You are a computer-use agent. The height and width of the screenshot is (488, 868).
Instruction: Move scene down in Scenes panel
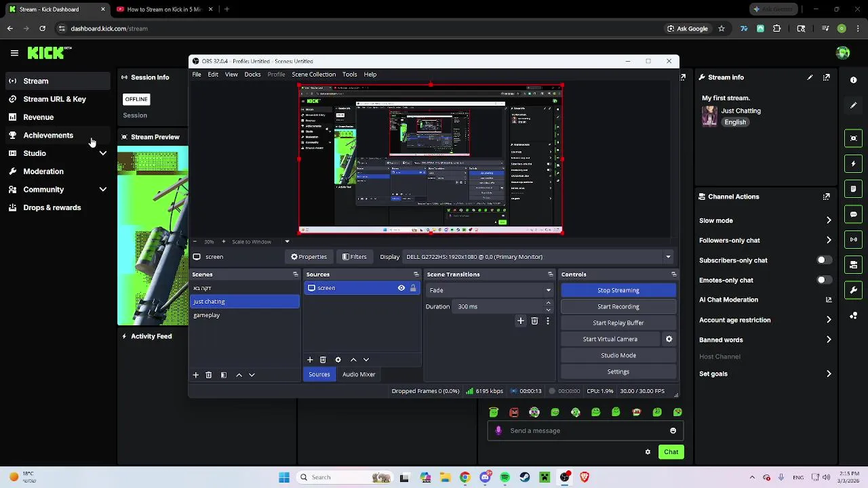[x=252, y=375]
